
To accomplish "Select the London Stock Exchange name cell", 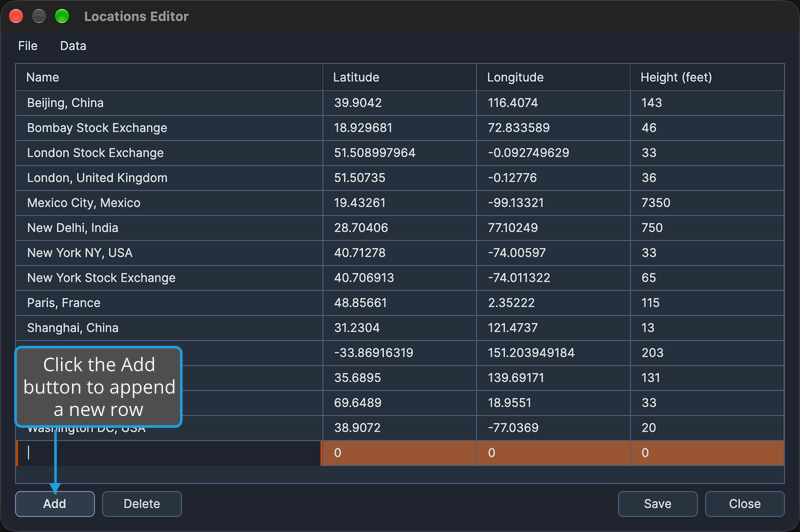I will click(x=169, y=153).
